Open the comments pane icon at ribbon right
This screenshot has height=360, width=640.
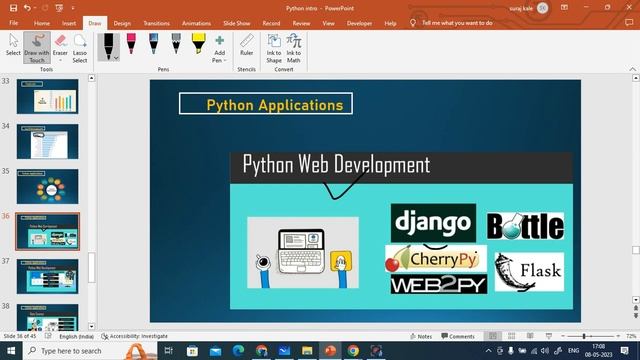pyautogui.click(x=629, y=23)
